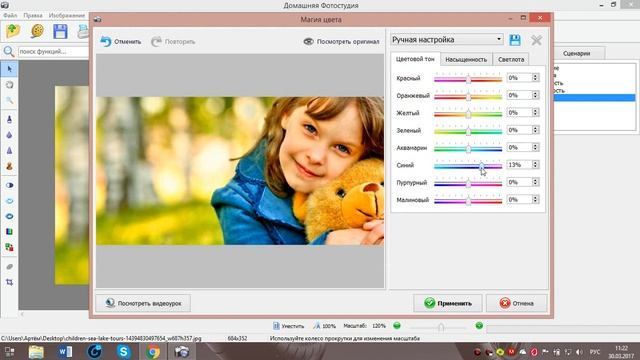Click Посмотреть видеоурок button
Viewport: 640px width, 360px height.
(x=143, y=303)
